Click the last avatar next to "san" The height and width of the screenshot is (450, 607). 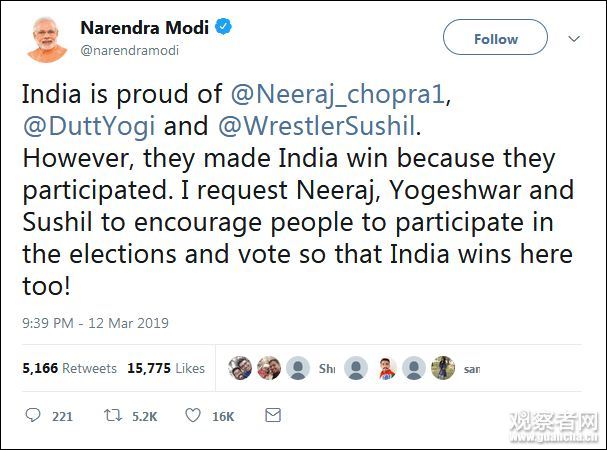pos(443,368)
